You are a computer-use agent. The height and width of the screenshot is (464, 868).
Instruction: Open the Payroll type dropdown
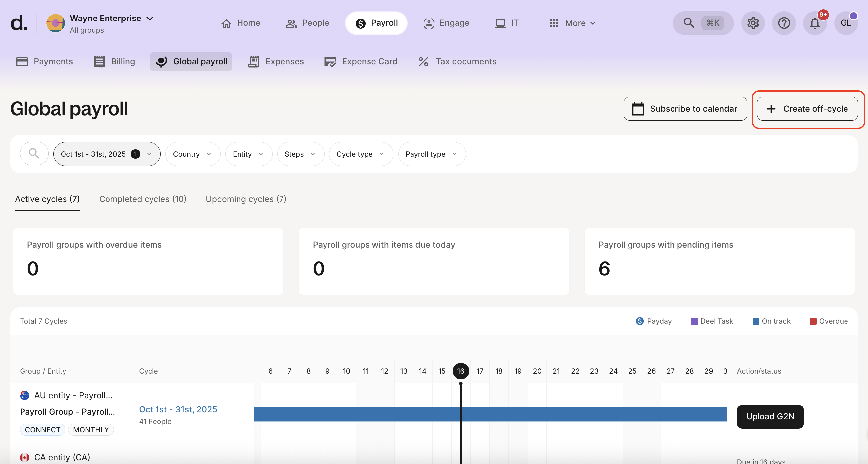tap(431, 154)
